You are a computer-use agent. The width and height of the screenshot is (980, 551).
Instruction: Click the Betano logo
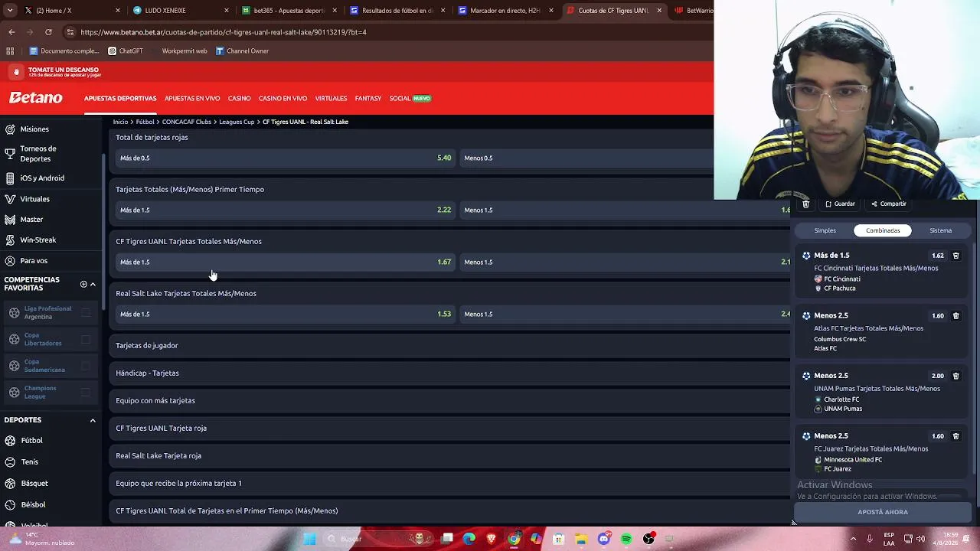pyautogui.click(x=36, y=98)
